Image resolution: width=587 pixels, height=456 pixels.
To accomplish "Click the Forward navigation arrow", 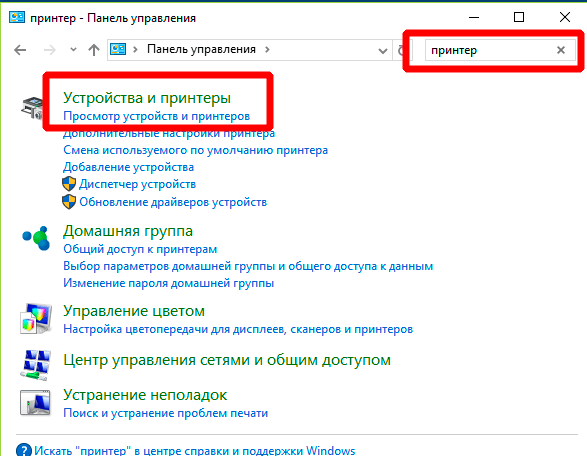I will [x=49, y=50].
